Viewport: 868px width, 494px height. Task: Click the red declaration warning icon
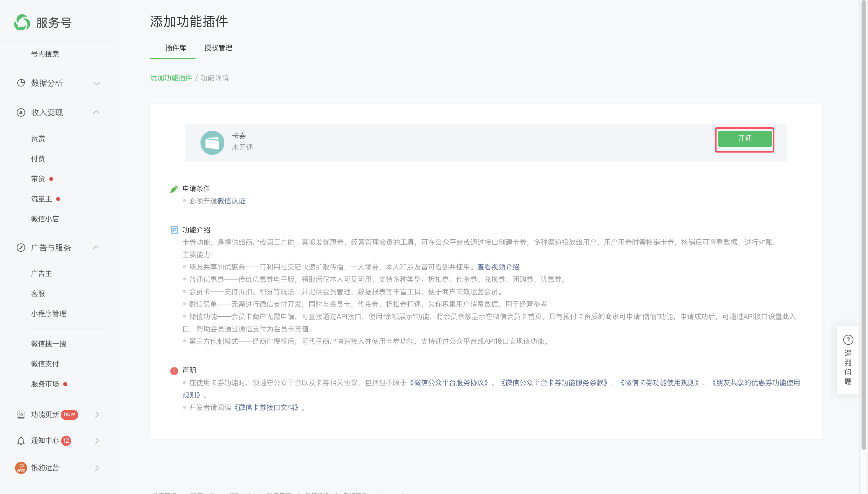pyautogui.click(x=174, y=371)
